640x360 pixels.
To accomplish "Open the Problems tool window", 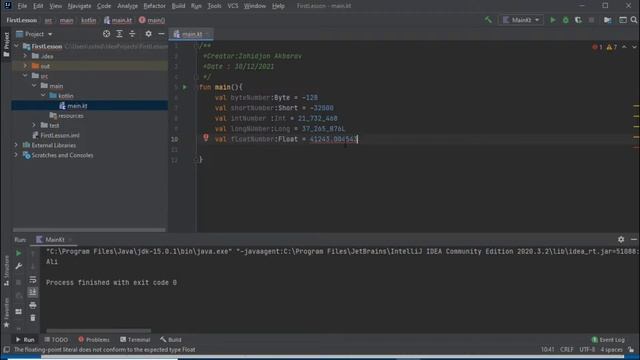I will tap(94, 340).
